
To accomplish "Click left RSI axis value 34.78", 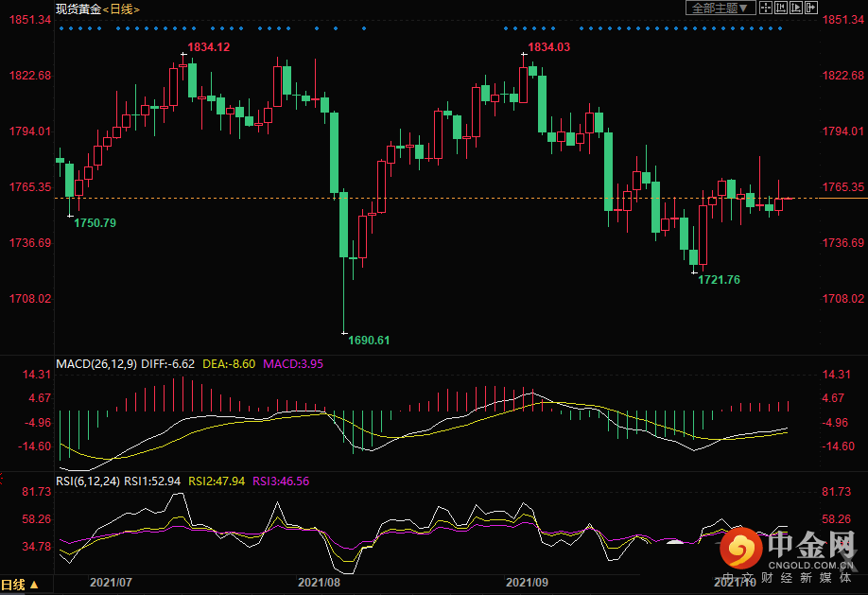I will coord(37,546).
